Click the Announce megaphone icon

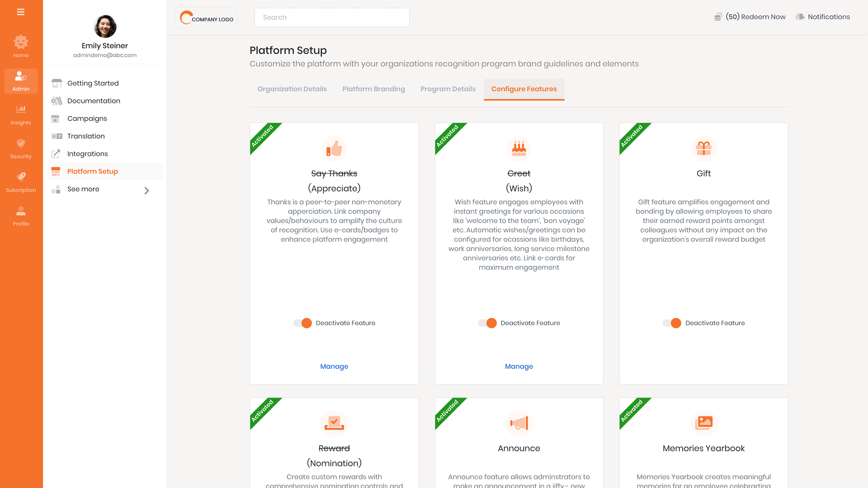tap(519, 423)
